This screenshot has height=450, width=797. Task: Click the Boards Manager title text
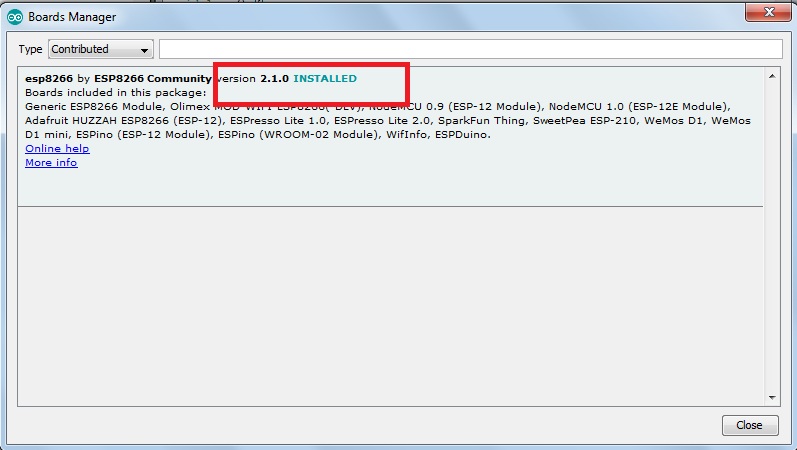(x=72, y=17)
